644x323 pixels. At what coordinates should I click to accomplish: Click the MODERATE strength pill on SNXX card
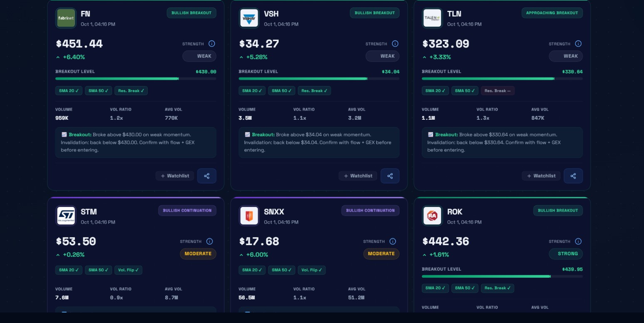coord(381,254)
